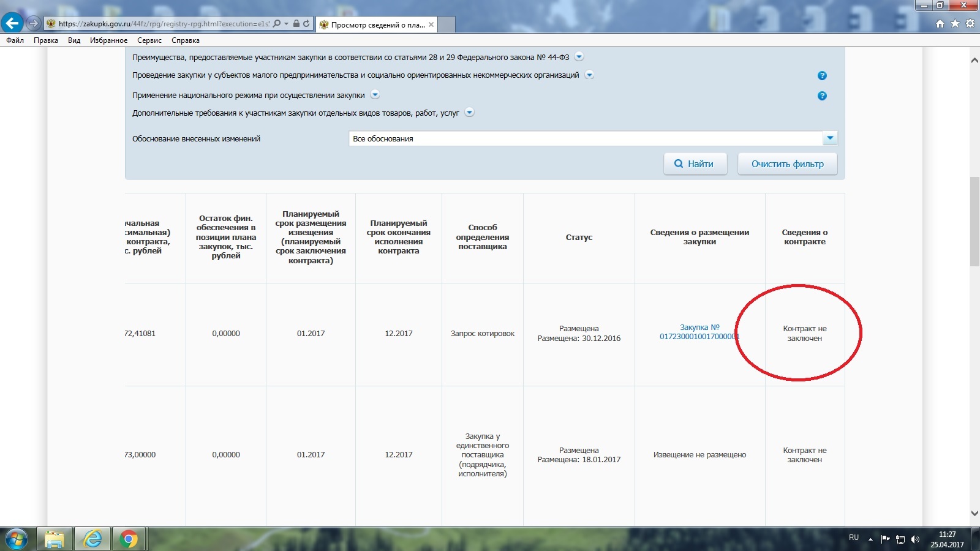
Task: Close the 'Просмотр сведений о пла...' tab
Action: (431, 24)
